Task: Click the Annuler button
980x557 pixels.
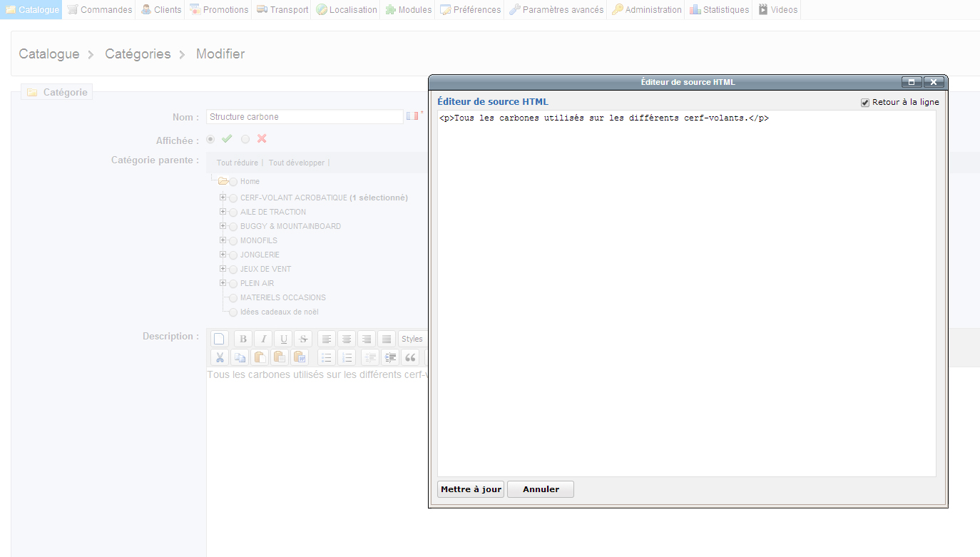Action: click(541, 489)
